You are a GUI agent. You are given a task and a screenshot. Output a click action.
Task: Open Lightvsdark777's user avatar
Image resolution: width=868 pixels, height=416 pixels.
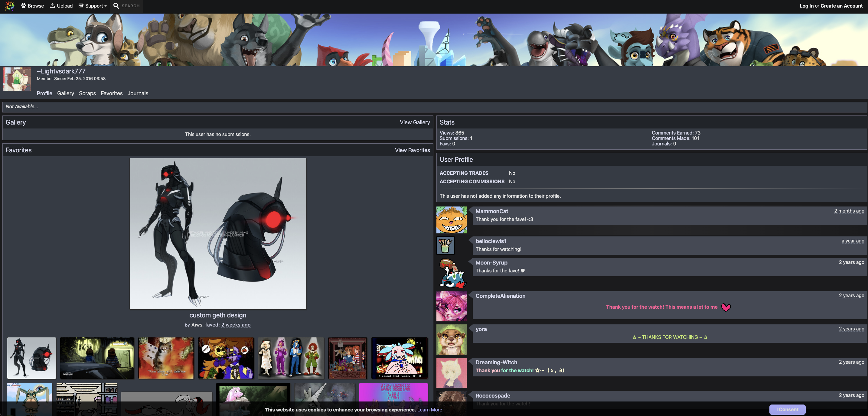17,79
